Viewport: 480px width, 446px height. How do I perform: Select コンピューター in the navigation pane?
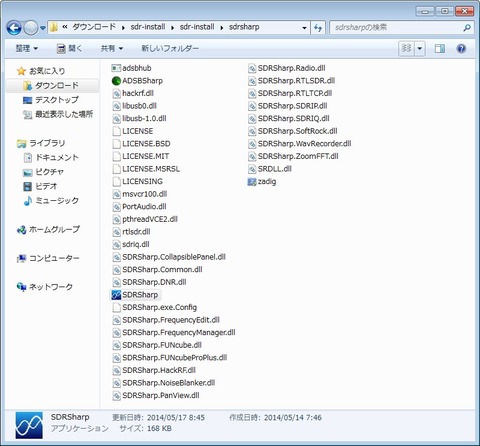click(48, 258)
